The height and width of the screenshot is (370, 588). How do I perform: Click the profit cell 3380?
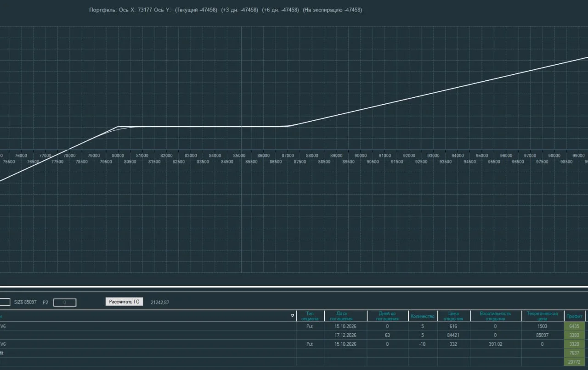coord(574,335)
